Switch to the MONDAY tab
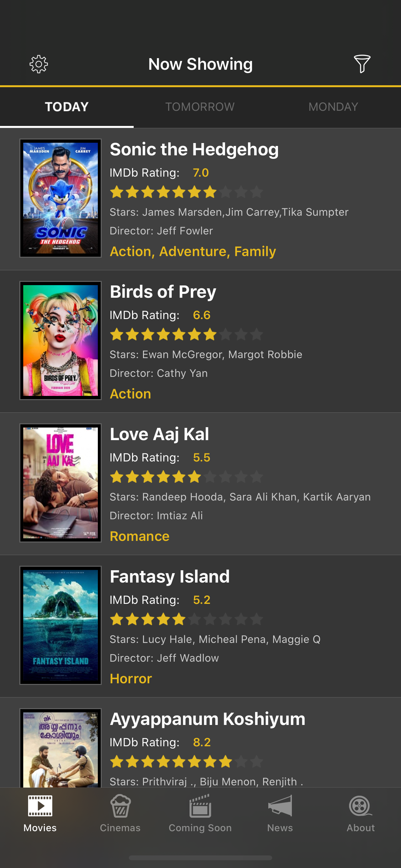Screen dimensions: 401x868 pos(333,107)
